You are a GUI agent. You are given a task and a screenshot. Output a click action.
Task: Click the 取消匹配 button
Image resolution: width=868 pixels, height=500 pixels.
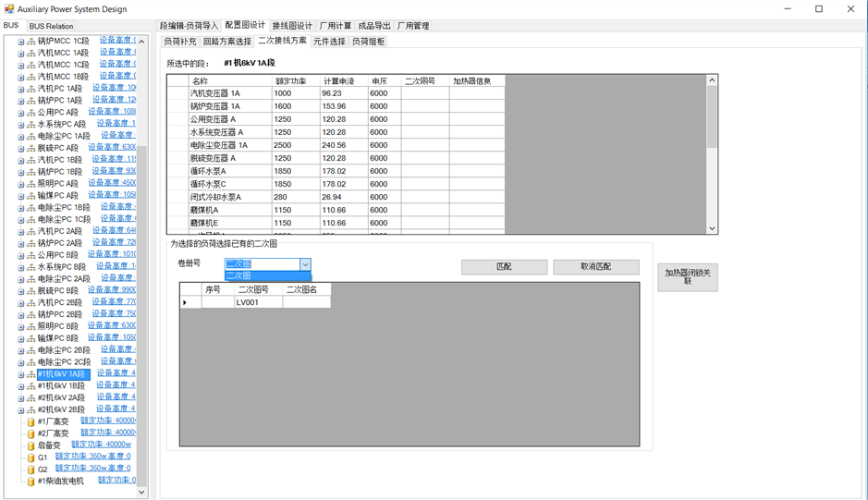point(596,267)
